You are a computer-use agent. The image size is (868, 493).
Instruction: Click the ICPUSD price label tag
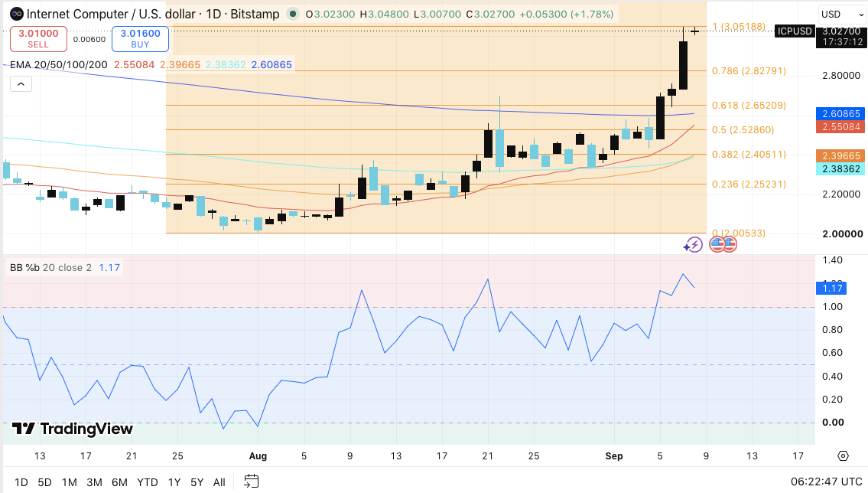click(x=795, y=31)
